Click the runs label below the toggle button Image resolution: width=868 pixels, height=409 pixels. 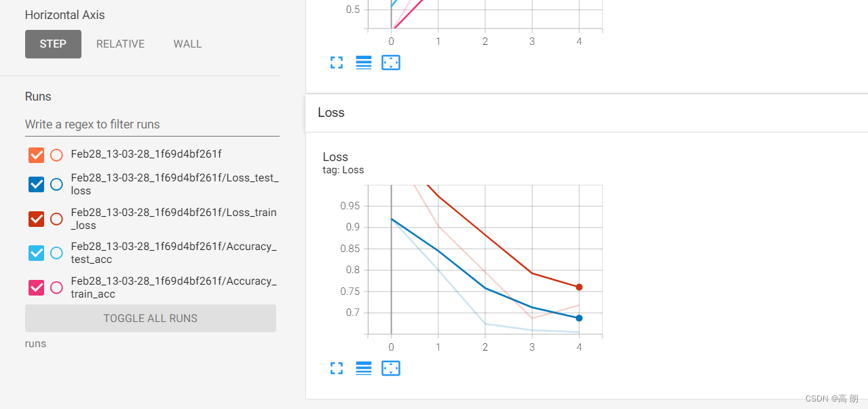35,343
